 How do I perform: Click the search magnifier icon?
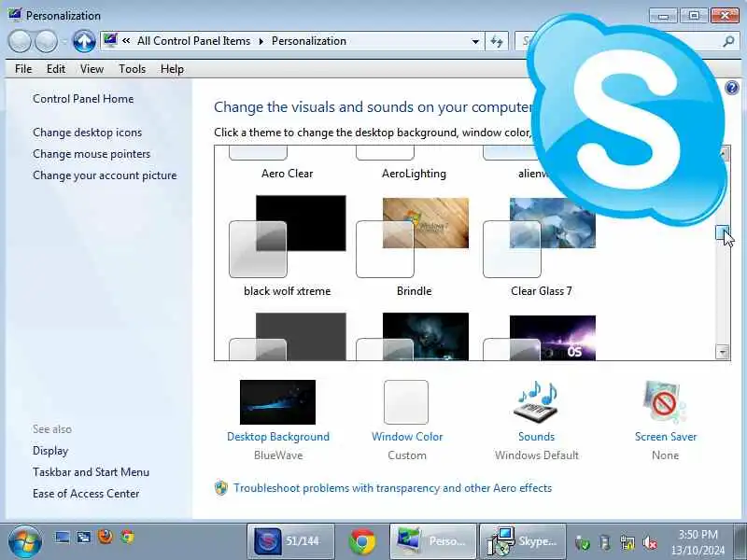[728, 41]
